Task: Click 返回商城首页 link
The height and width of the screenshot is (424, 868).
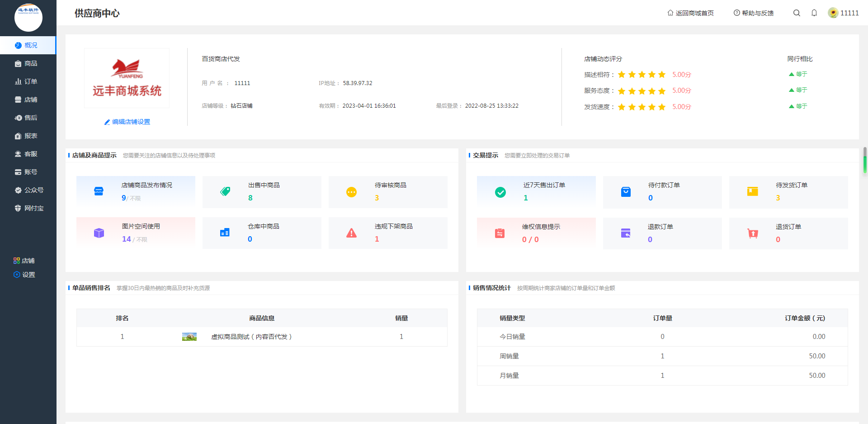Action: tap(691, 13)
